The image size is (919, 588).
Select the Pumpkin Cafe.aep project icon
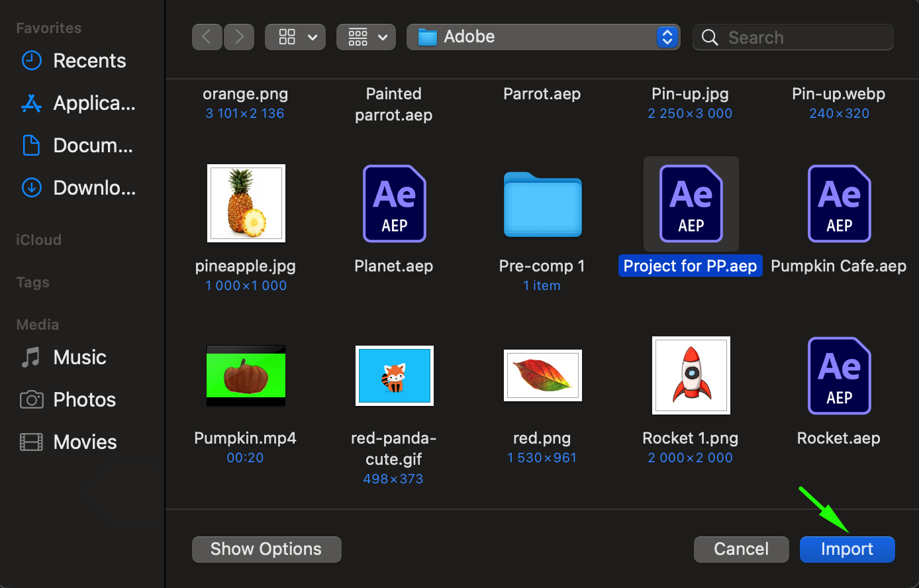[839, 203]
